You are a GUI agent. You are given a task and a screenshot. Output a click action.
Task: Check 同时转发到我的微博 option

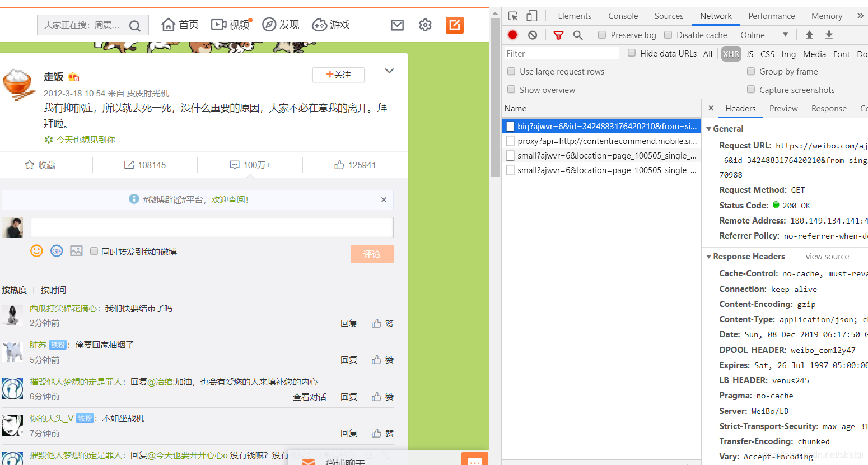click(94, 251)
